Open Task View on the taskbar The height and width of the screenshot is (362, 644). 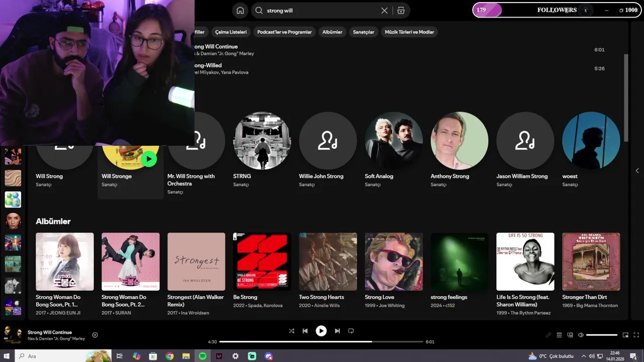[x=119, y=356]
